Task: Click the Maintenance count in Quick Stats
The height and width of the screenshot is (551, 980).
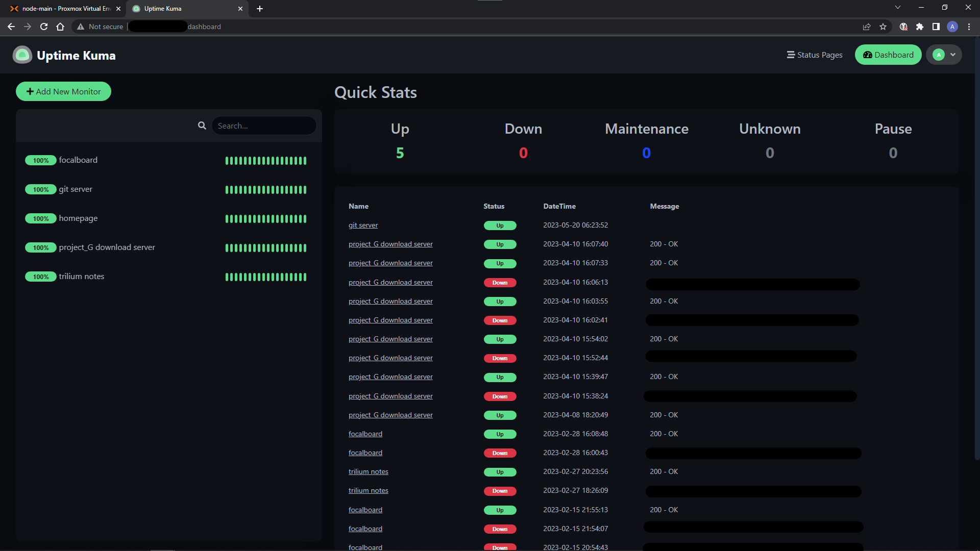Action: pyautogui.click(x=646, y=153)
